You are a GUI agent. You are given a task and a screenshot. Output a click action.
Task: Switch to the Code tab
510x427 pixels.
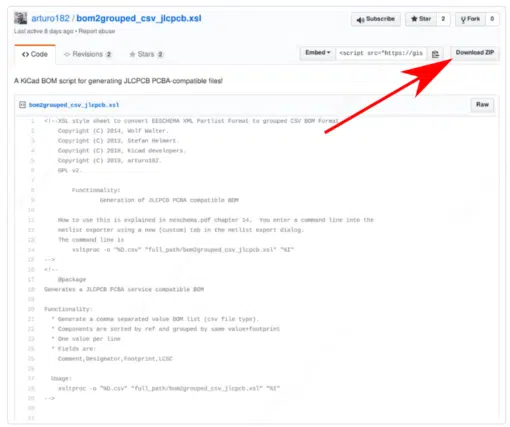(x=35, y=54)
